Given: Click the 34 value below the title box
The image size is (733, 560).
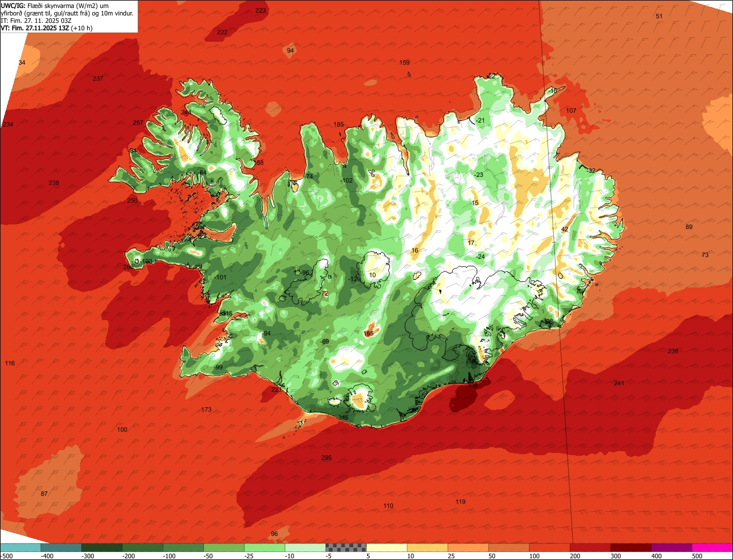Looking at the screenshot, I should click(x=22, y=62).
